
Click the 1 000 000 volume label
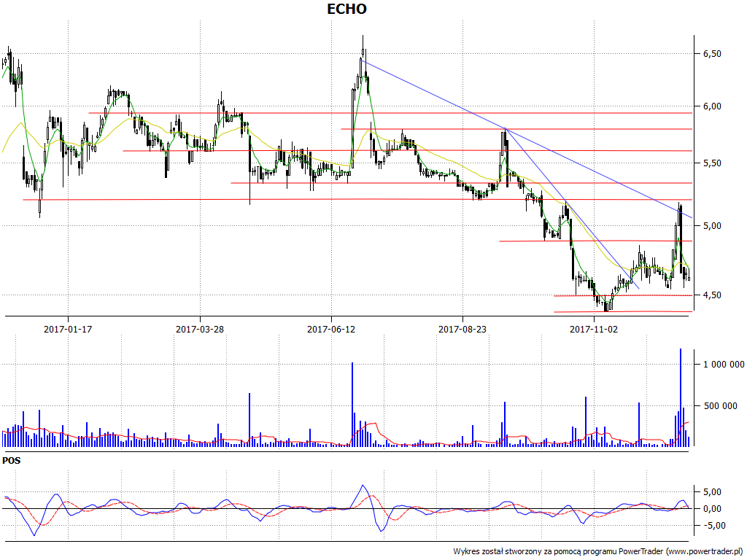724,365
